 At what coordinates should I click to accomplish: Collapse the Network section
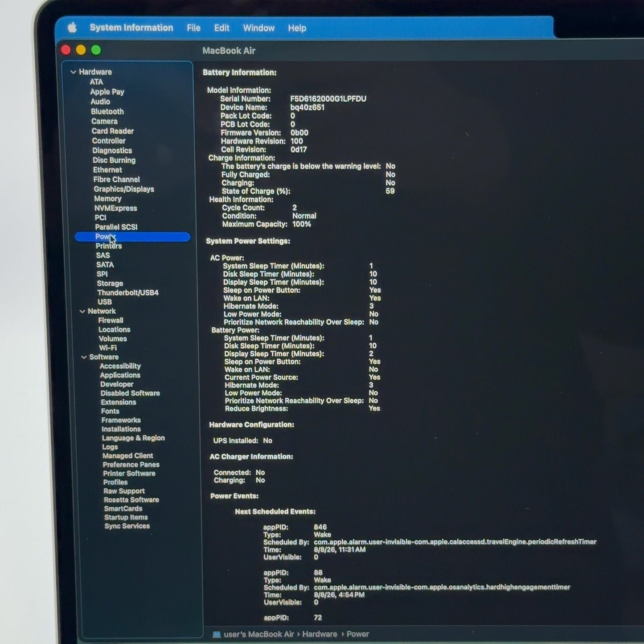click(x=82, y=311)
